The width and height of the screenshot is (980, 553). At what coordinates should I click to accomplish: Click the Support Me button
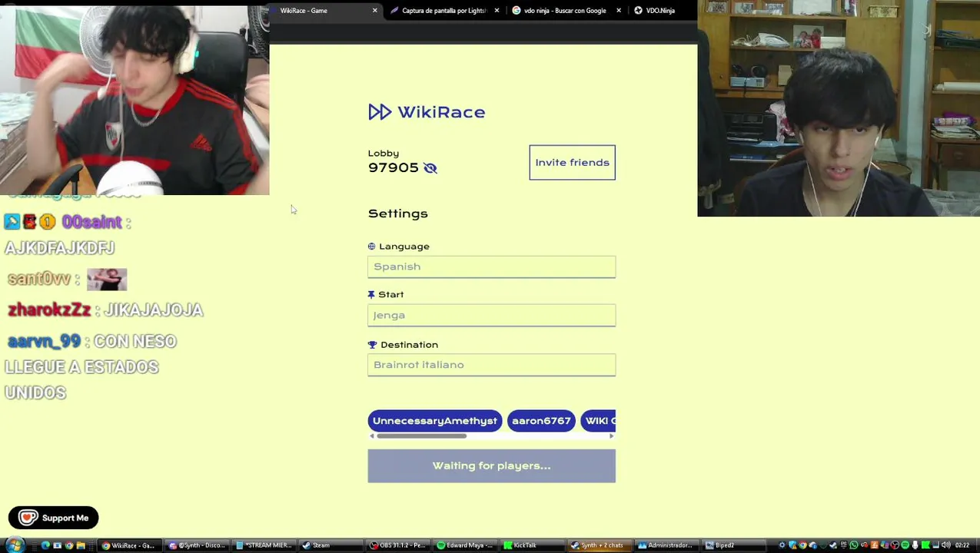click(53, 518)
